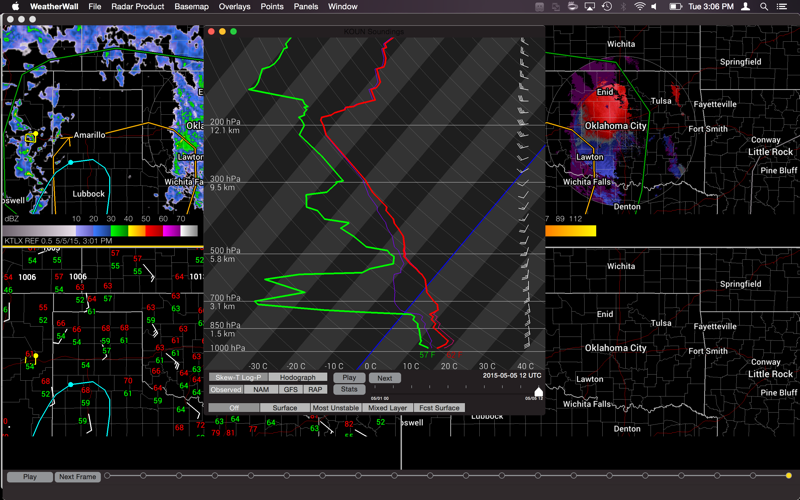This screenshot has height=500, width=800.
Task: Switch sounding view to Hodograph
Action: (298, 378)
